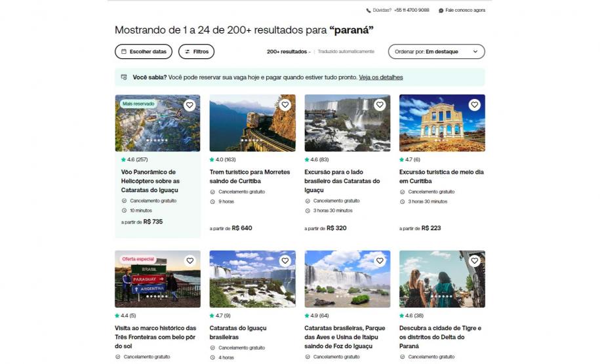The width and height of the screenshot is (600, 364).
Task: Click the Excursão turística de meio dia title
Action: click(441, 176)
